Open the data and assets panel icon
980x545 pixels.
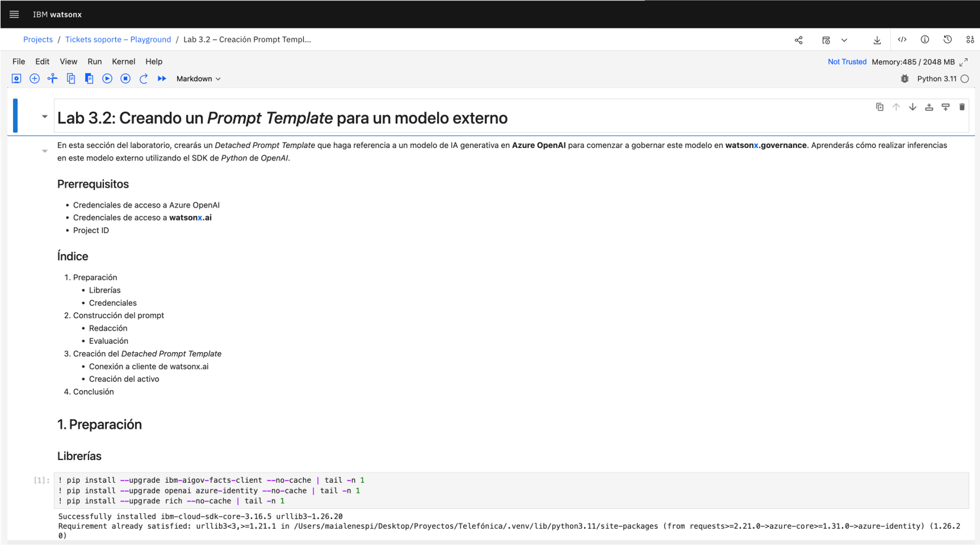(970, 40)
